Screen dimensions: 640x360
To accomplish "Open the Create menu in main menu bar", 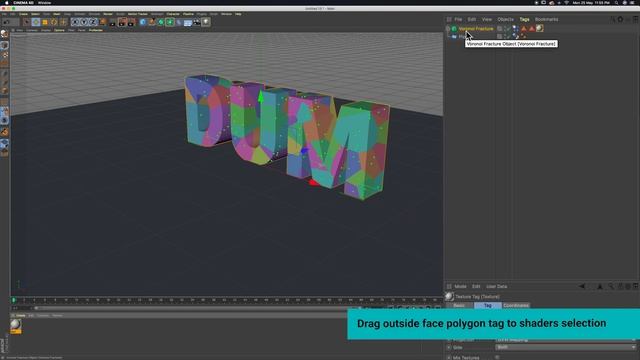I will (x=23, y=14).
